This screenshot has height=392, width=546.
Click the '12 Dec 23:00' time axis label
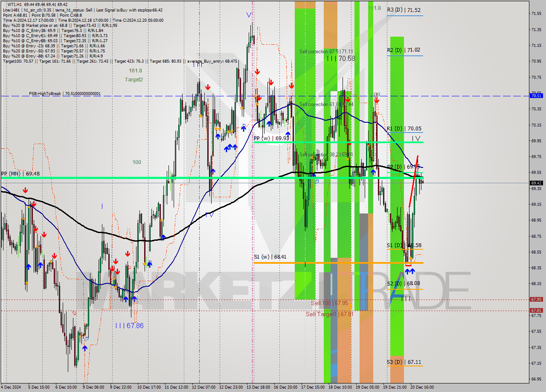click(231, 387)
